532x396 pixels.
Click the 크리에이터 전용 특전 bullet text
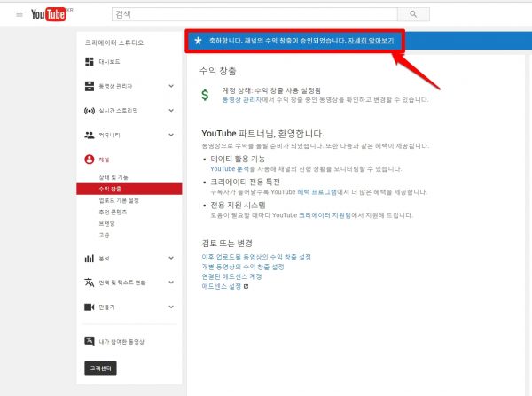(x=245, y=182)
